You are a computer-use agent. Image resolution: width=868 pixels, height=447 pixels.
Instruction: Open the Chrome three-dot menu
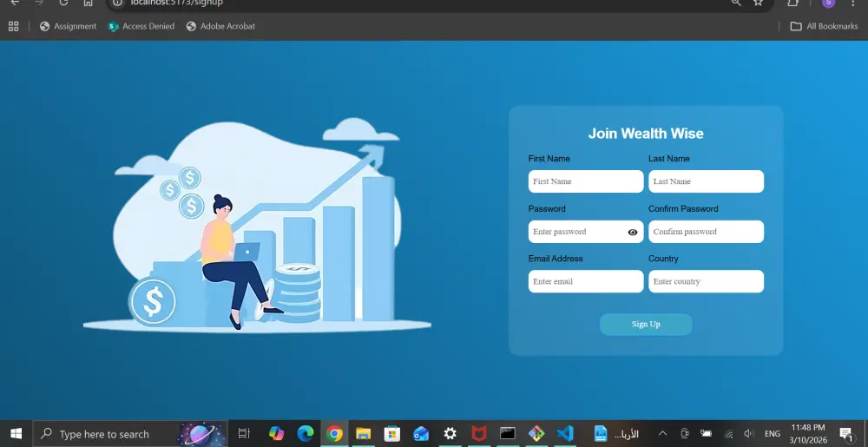point(853,3)
